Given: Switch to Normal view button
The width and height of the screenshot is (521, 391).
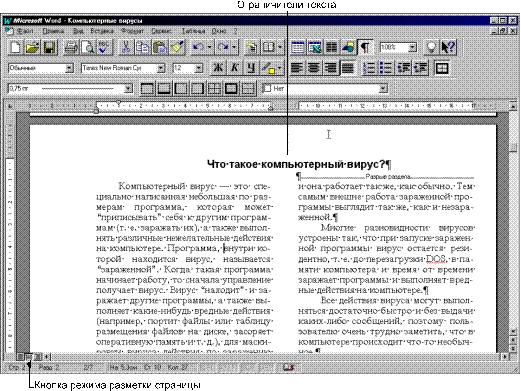Looking at the screenshot, I should [21, 357].
